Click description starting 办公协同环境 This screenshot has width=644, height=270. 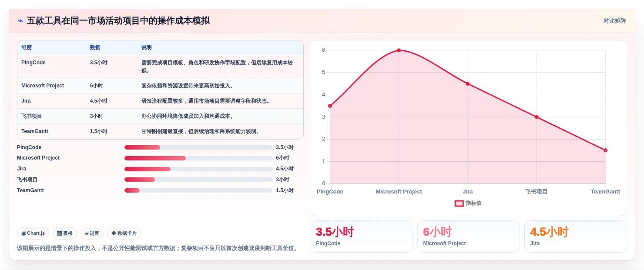coord(188,116)
